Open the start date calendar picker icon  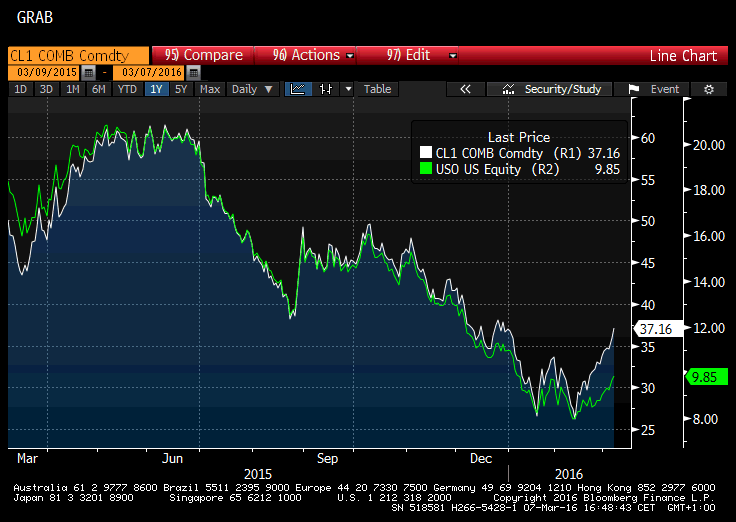88,73
